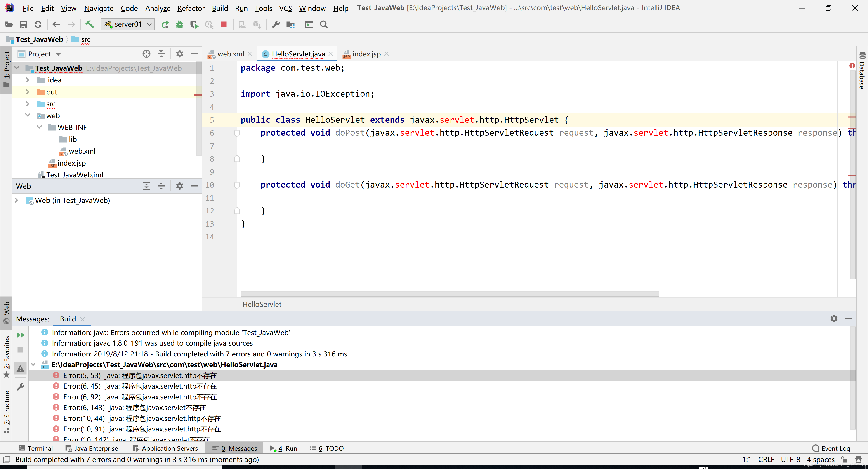Expand all in the Web panel toolbar
This screenshot has height=469, width=868.
click(x=146, y=186)
